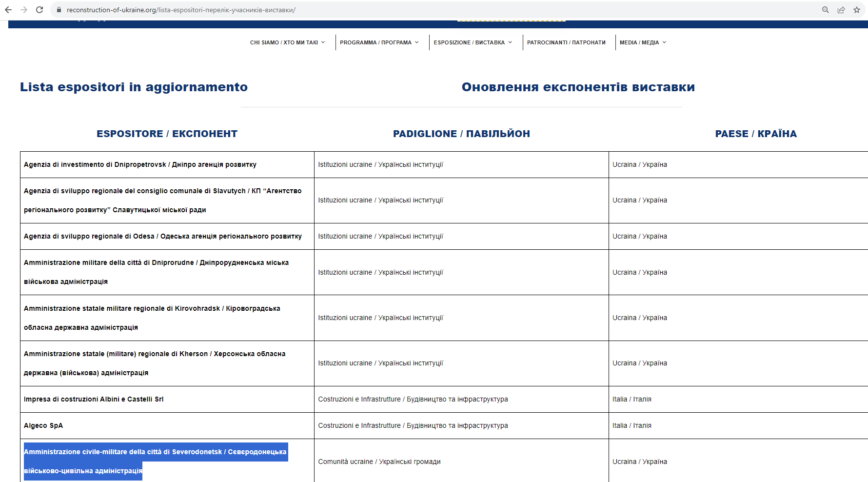868x482 pixels.
Task: Click the ESPOSITORE / ЕКСПОНЕНТ column header
Action: 167,134
